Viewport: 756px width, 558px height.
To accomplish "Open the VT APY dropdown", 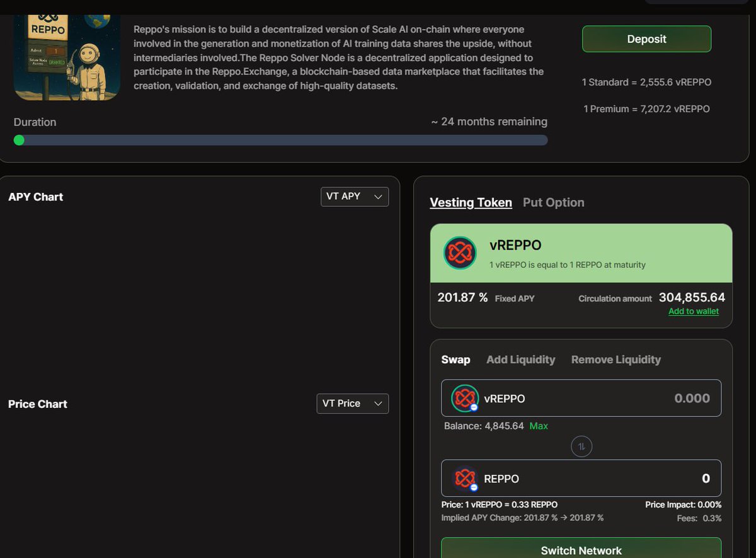I will pyautogui.click(x=355, y=197).
